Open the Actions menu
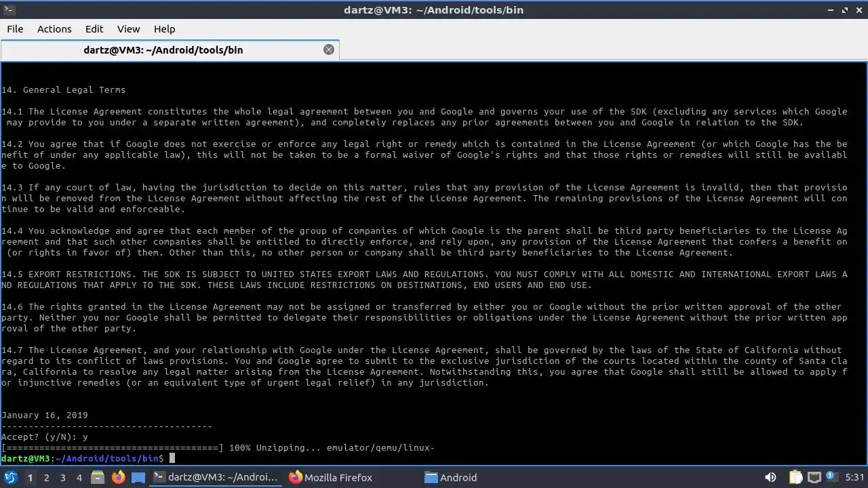This screenshot has height=488, width=868. tap(54, 28)
